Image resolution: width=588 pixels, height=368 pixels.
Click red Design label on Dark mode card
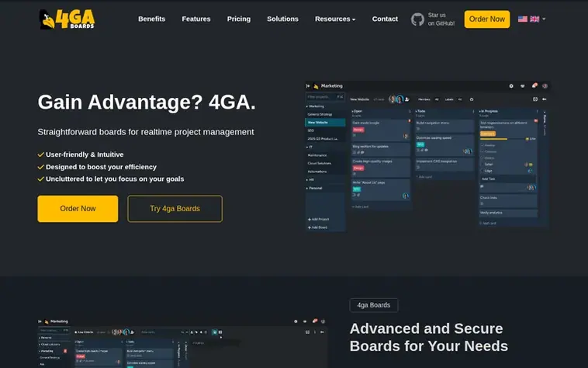pos(358,130)
